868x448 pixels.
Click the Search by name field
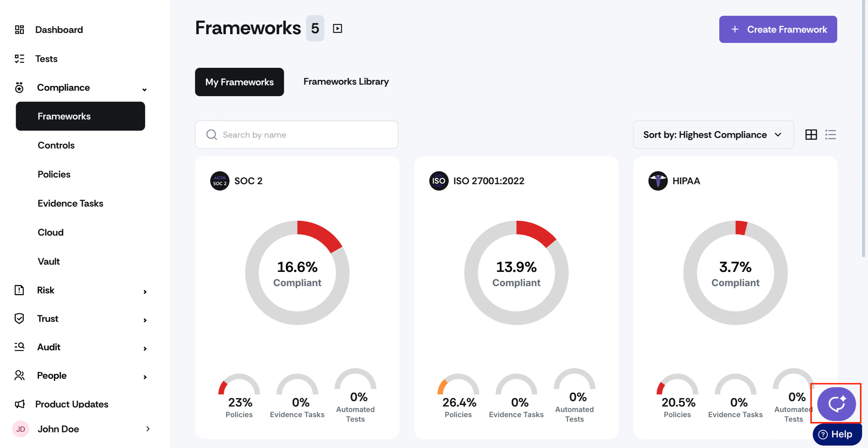[297, 135]
